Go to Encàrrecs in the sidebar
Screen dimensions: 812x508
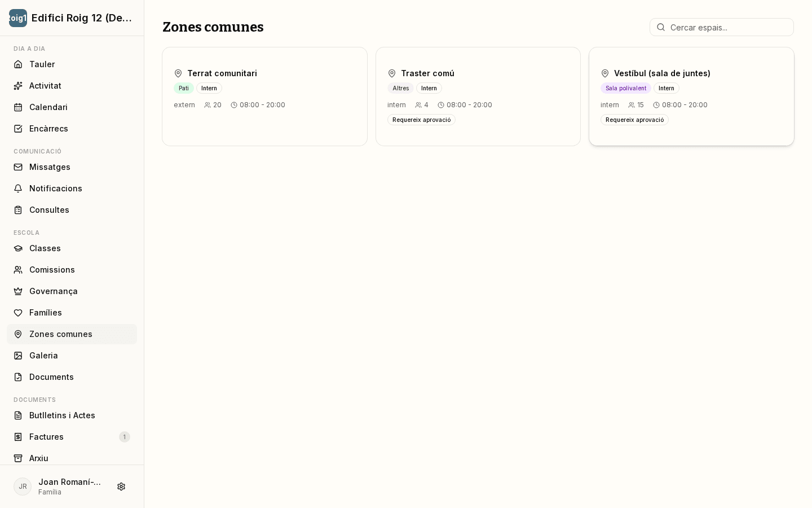pyautogui.click(x=72, y=129)
